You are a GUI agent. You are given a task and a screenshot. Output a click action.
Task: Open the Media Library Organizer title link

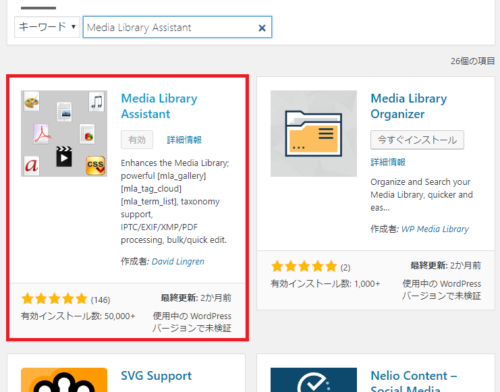pyautogui.click(x=409, y=106)
